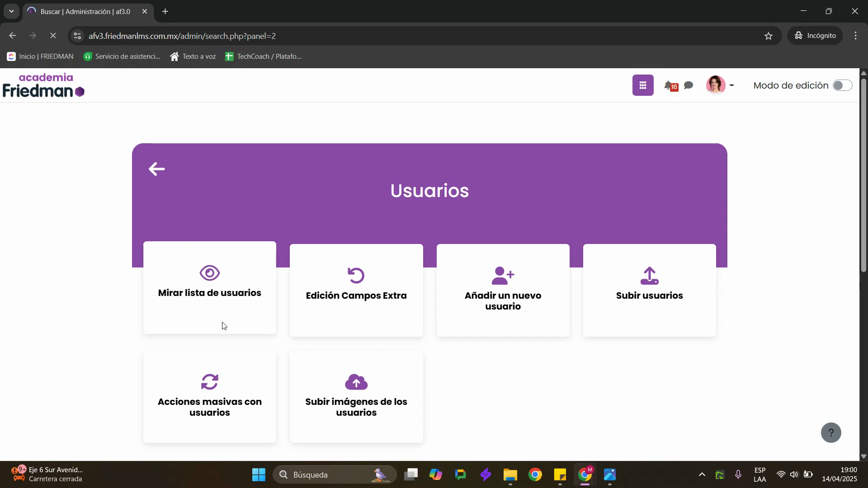
Task: Open the purple apps grid menu
Action: coord(642,85)
